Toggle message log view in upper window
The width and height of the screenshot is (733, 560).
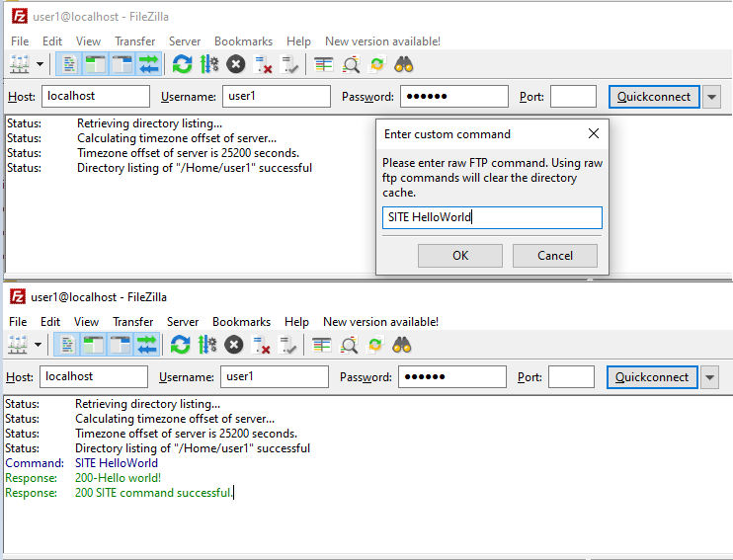[69, 64]
